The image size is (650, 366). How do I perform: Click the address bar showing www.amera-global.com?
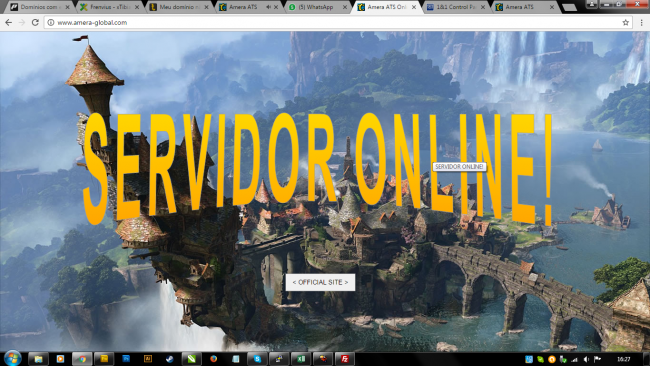(332, 22)
